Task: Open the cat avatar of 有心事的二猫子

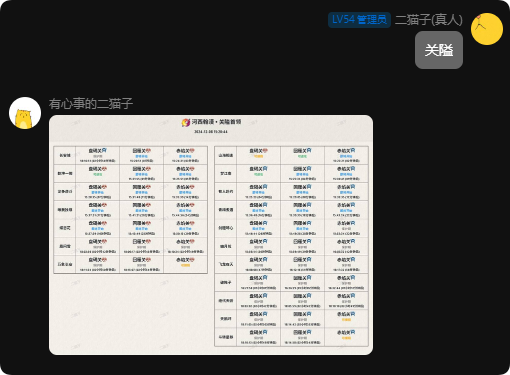Action: coord(25,113)
